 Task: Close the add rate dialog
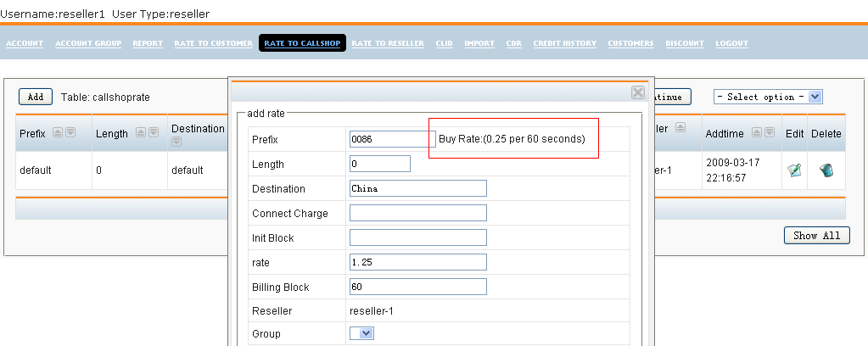[638, 92]
